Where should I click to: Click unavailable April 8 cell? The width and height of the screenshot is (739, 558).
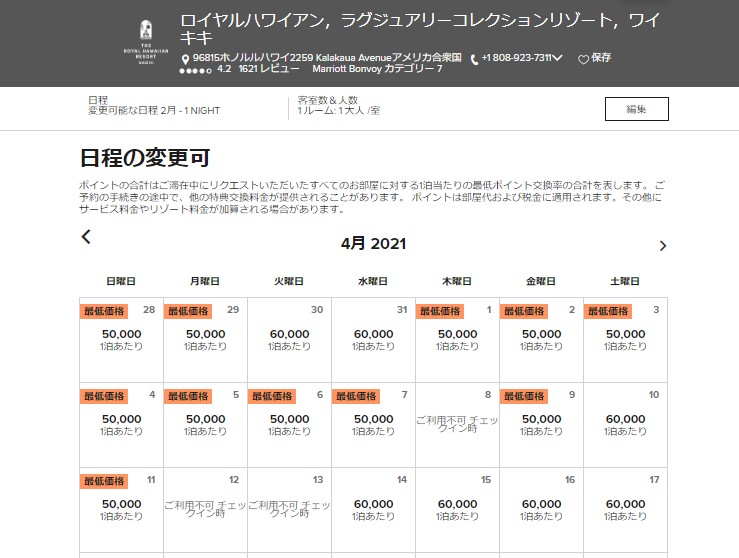click(457, 425)
